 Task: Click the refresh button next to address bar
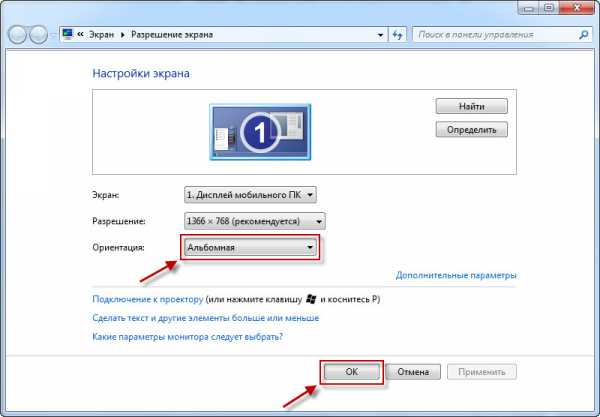tap(397, 35)
